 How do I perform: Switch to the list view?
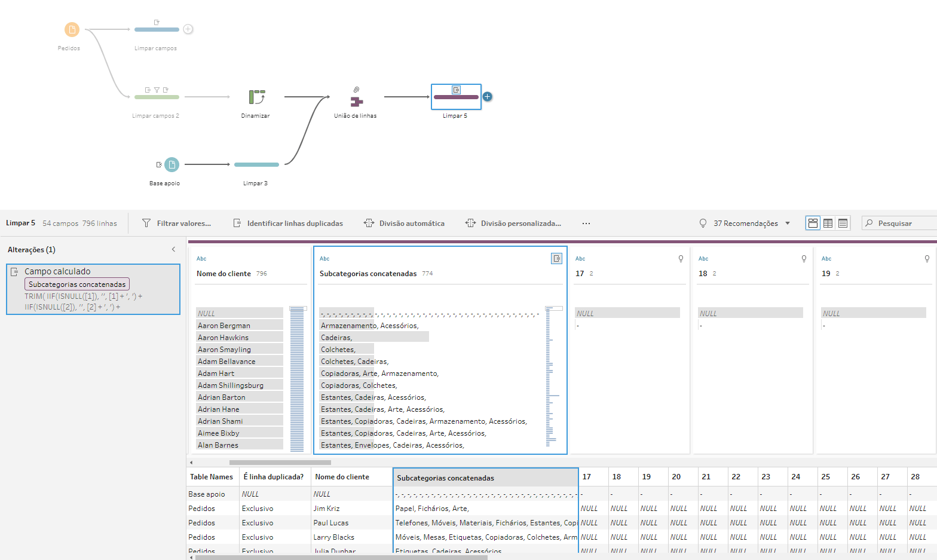pyautogui.click(x=843, y=223)
